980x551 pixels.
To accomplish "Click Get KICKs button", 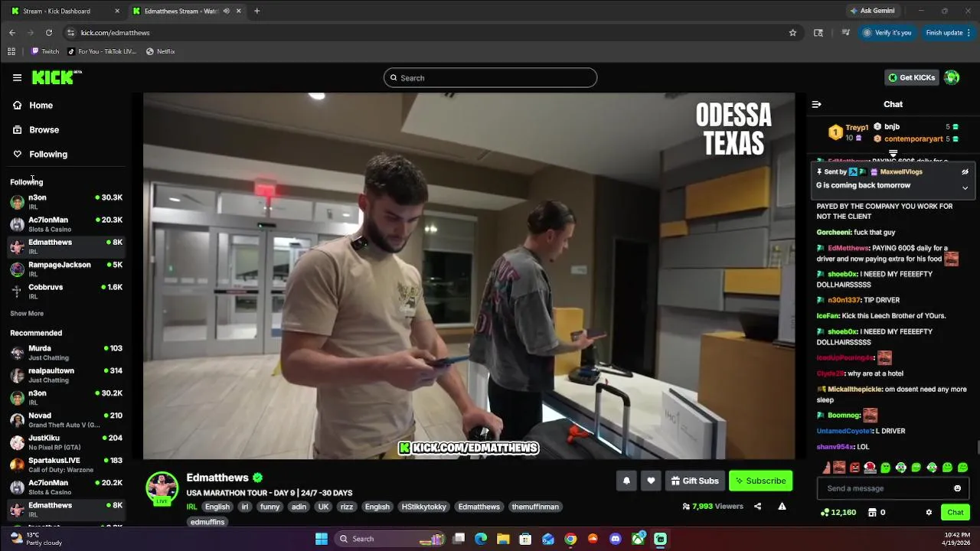I will pos(912,77).
